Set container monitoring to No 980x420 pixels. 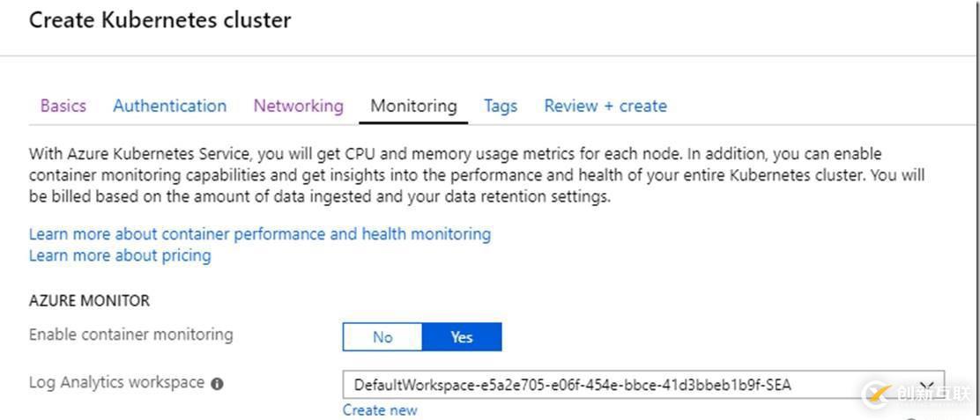382,336
